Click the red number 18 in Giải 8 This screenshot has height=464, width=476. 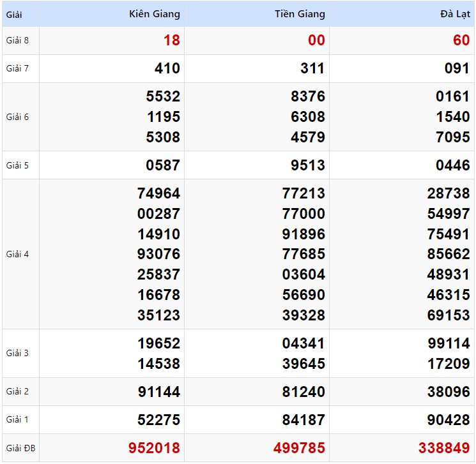[171, 41]
